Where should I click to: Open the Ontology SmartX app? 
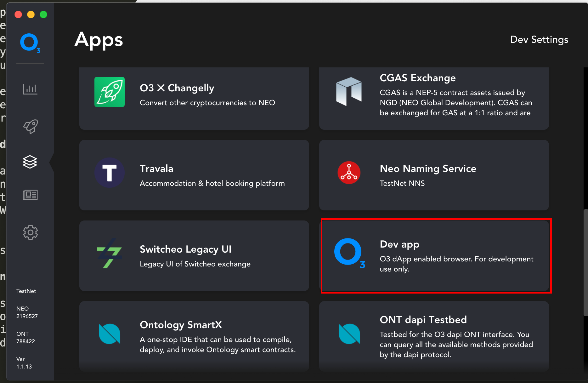point(194,336)
